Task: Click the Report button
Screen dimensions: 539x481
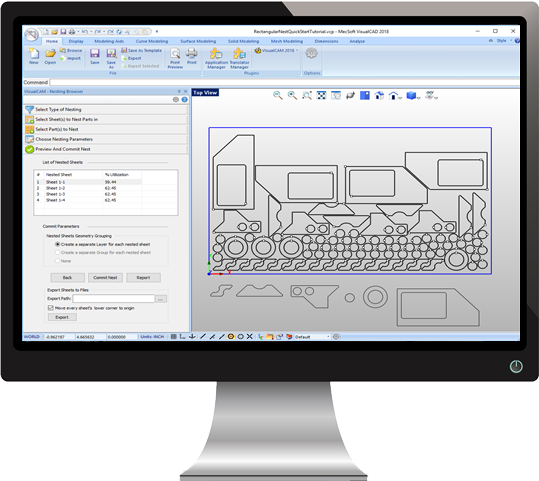Action: pyautogui.click(x=143, y=277)
